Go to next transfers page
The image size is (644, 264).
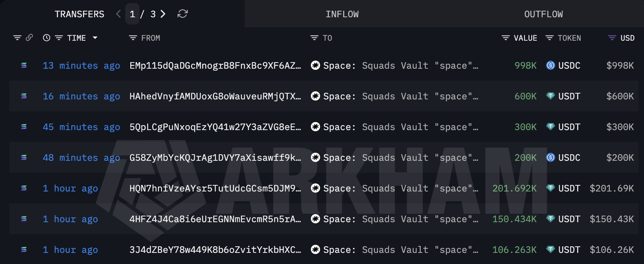163,14
